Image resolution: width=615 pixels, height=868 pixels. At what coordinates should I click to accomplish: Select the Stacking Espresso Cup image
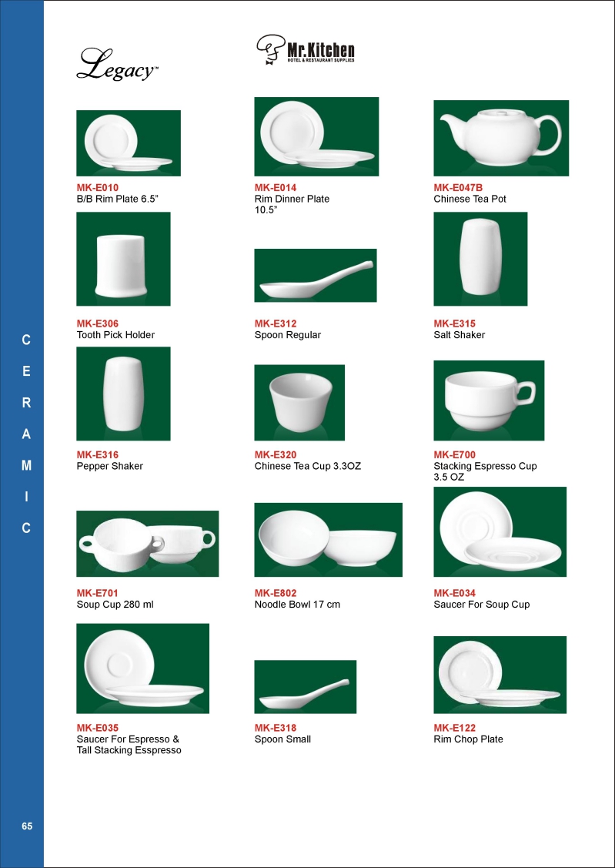pyautogui.click(x=489, y=400)
